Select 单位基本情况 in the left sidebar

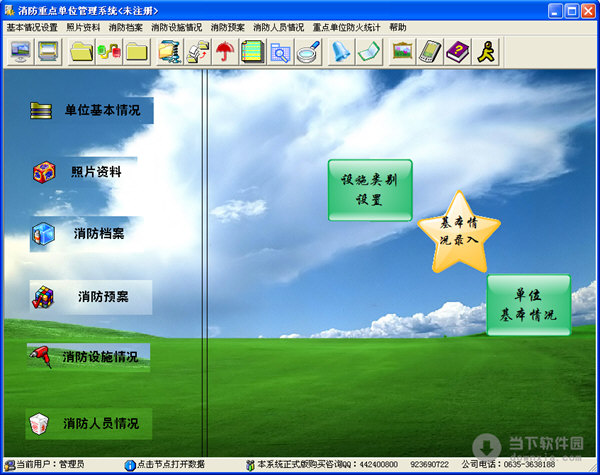coord(92,110)
